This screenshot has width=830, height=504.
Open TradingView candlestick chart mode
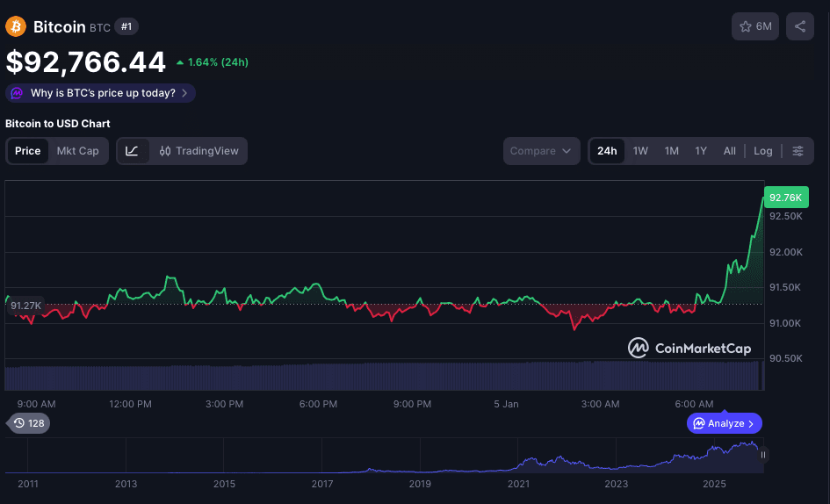point(199,151)
